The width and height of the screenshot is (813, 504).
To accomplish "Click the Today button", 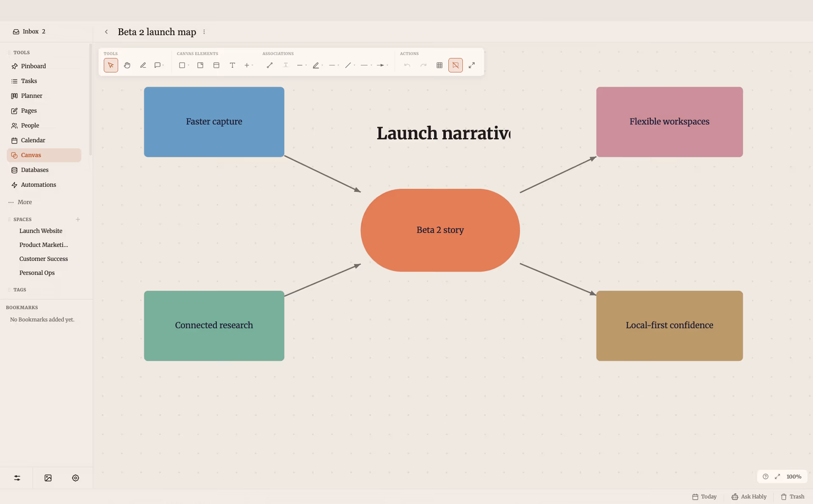I will click(705, 497).
